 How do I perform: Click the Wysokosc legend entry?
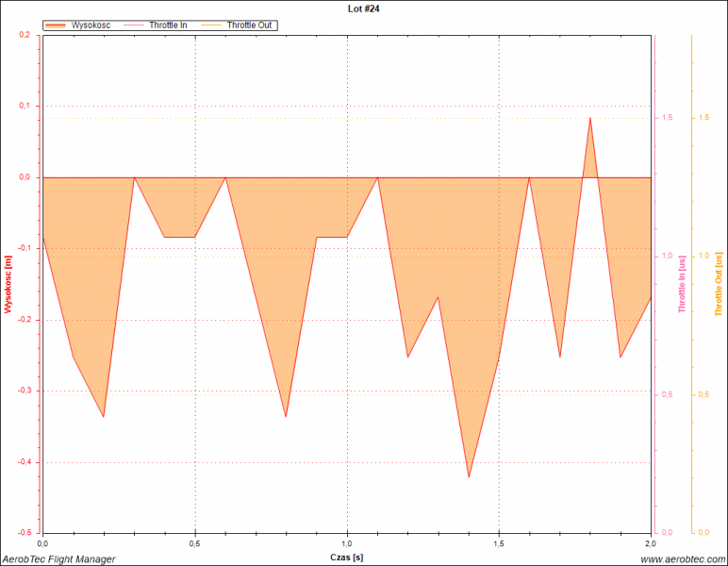coord(91,25)
